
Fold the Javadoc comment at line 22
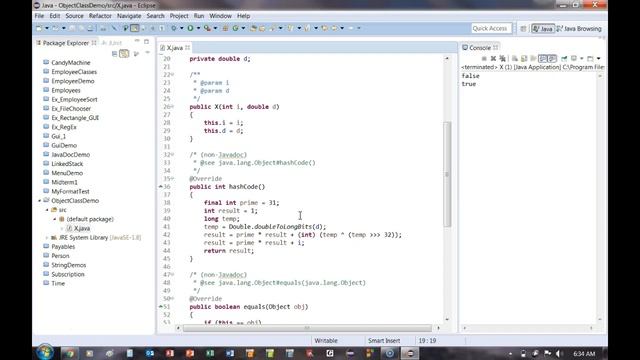[x=172, y=75]
